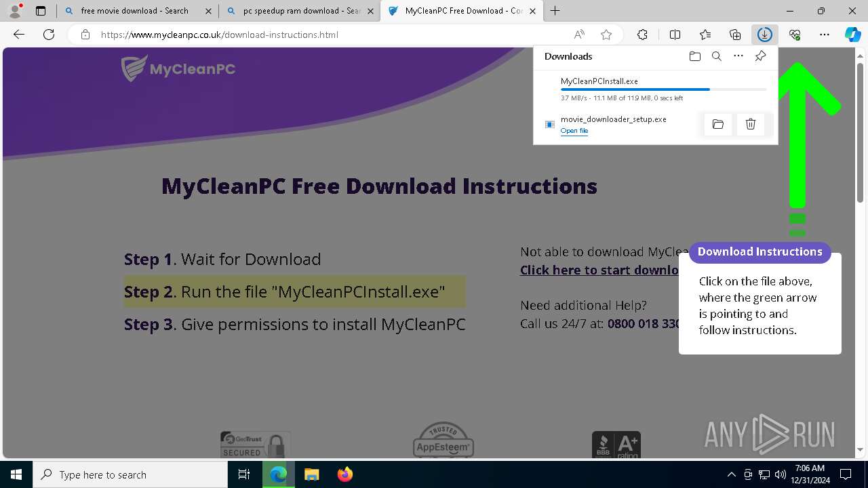
Task: Open the Windows Start menu
Action: [x=16, y=474]
